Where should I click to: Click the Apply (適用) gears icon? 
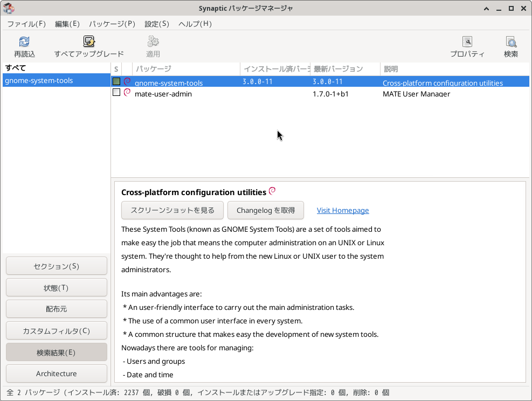coord(153,42)
